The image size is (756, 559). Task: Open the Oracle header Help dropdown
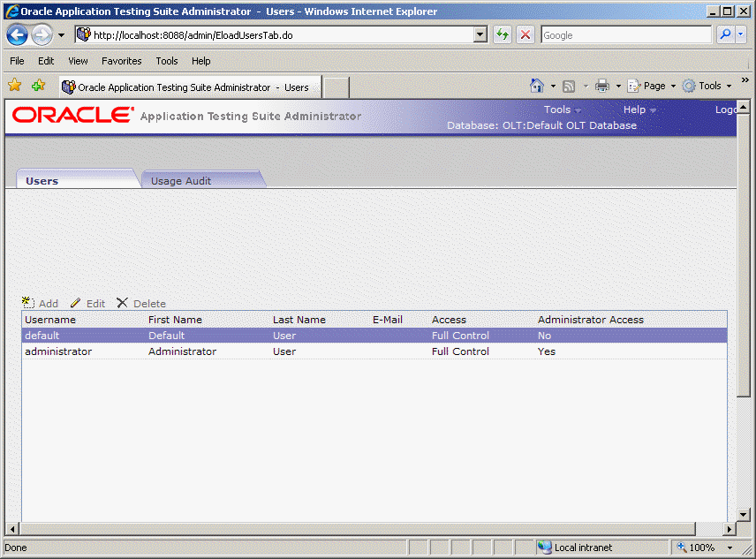[639, 110]
